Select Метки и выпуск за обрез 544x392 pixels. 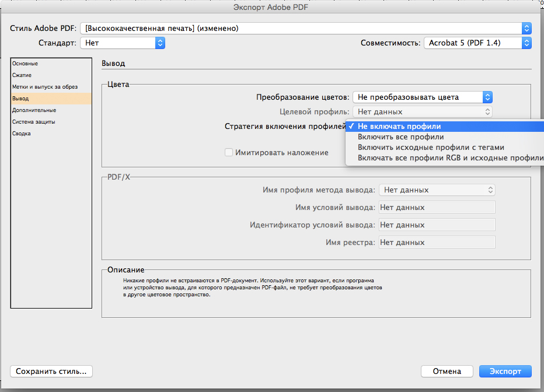51,87
